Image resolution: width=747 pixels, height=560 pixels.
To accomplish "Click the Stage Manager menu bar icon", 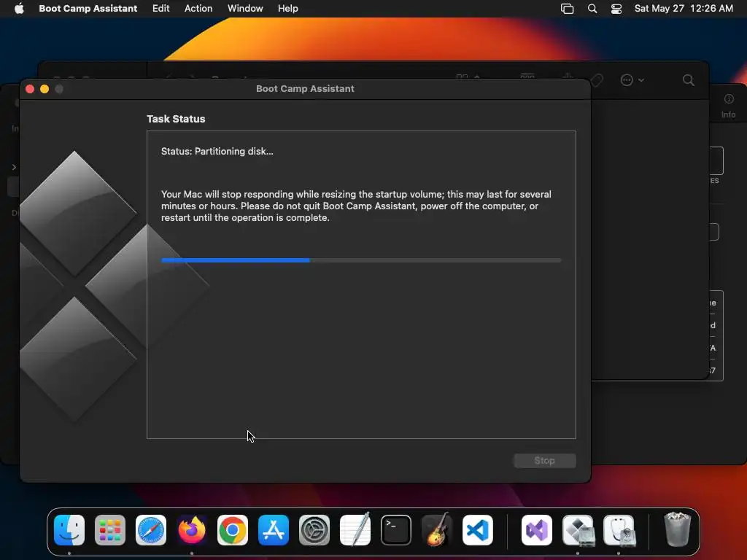I will pos(567,8).
